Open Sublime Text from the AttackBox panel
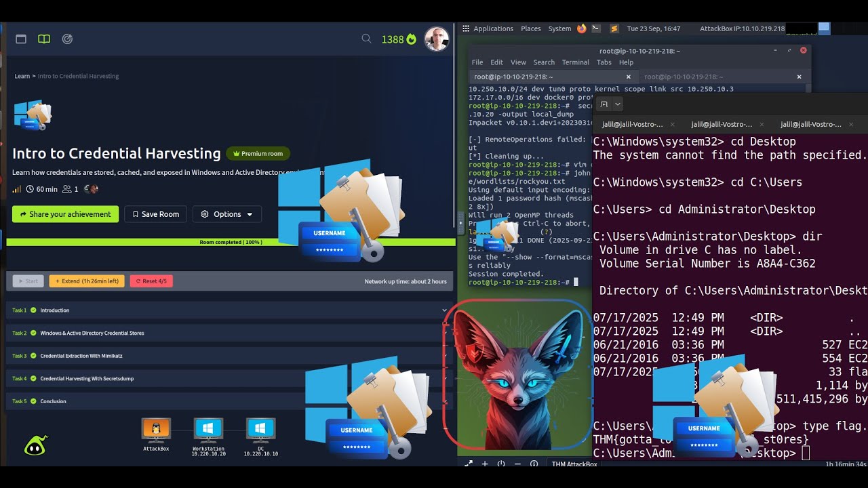The width and height of the screenshot is (868, 488). click(x=614, y=28)
